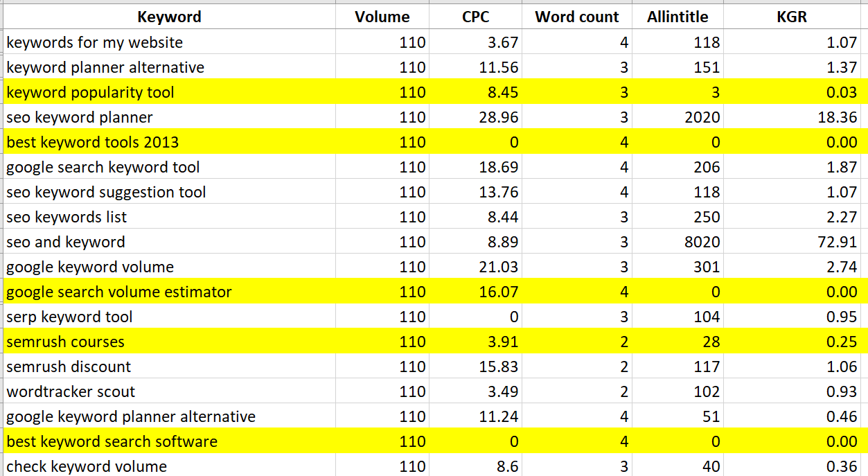Select the KGR header cell
Screen dimensions: 868x476
pos(792,17)
